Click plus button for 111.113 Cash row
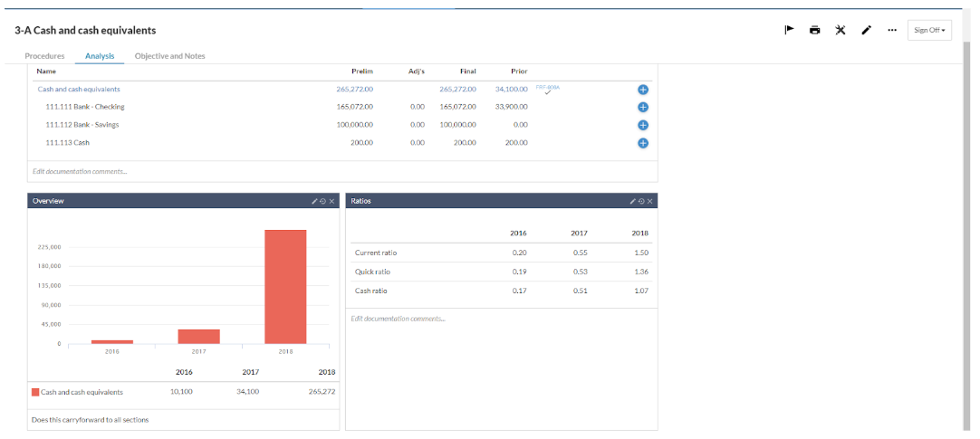Viewport: 980px width, 439px height. tap(643, 143)
